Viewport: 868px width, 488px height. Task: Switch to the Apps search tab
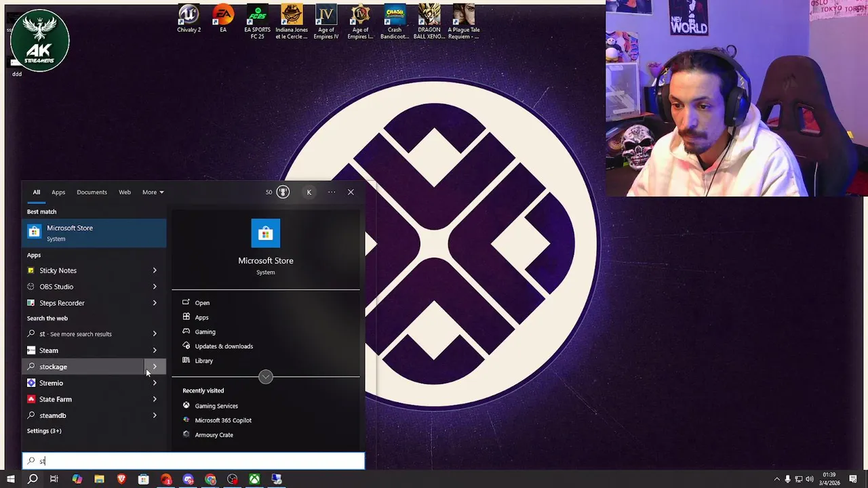(58, 192)
